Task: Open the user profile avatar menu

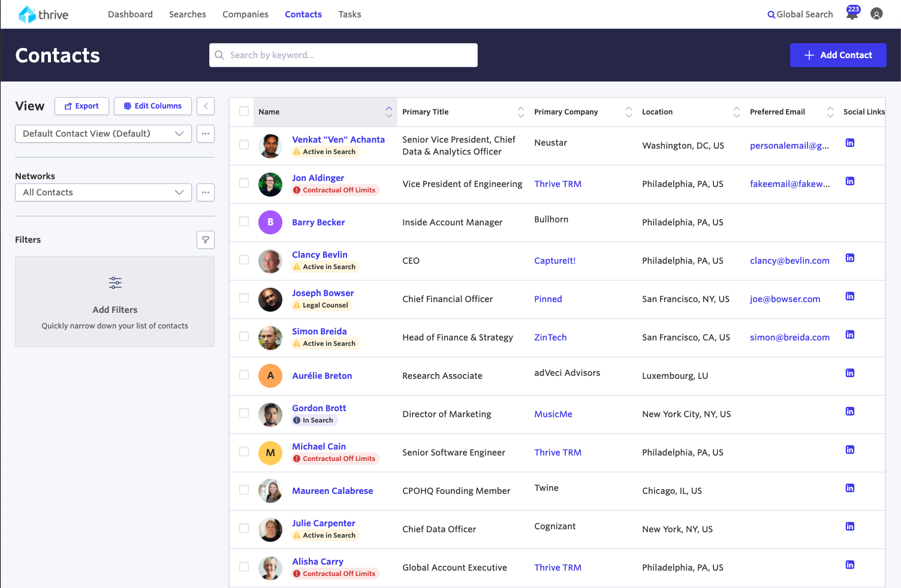Action: (876, 14)
